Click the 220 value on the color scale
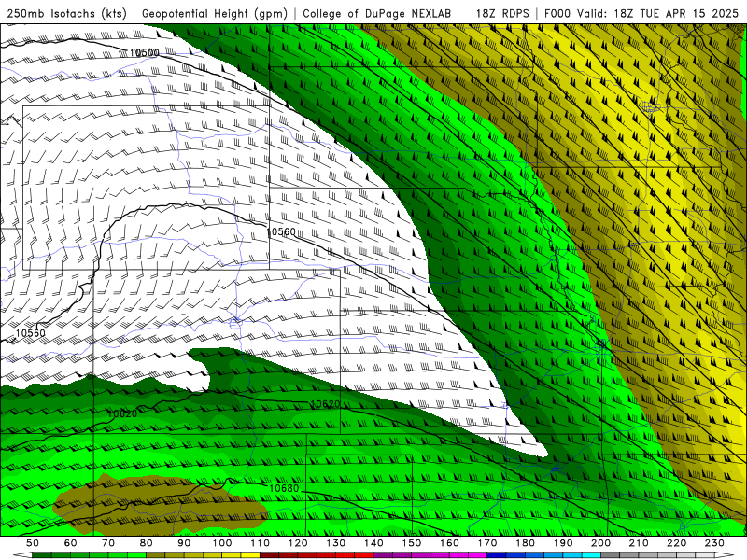Screen dimensions: 747x560 [676, 543]
